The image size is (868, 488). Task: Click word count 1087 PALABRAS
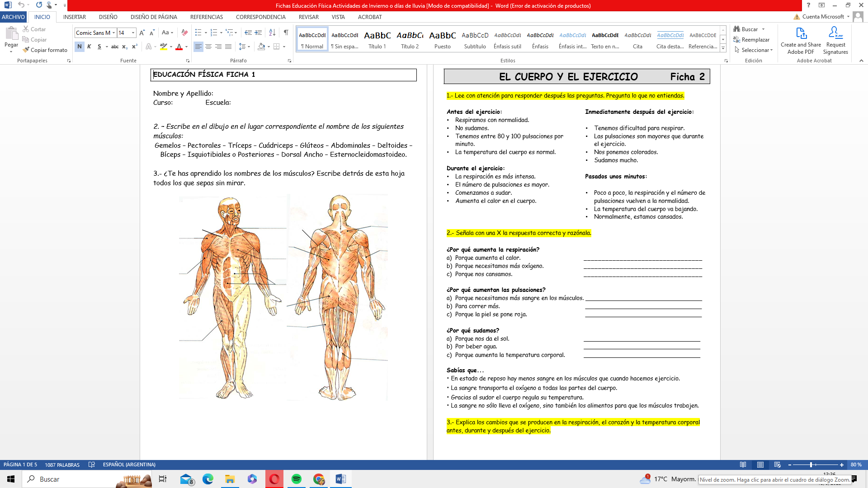62,465
